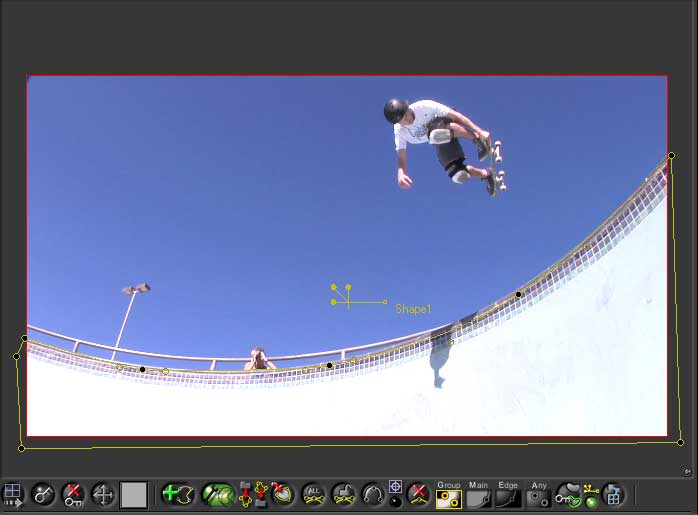Click the spline/linear point mode icon
Screen dimensions: 698x515
click(373, 495)
